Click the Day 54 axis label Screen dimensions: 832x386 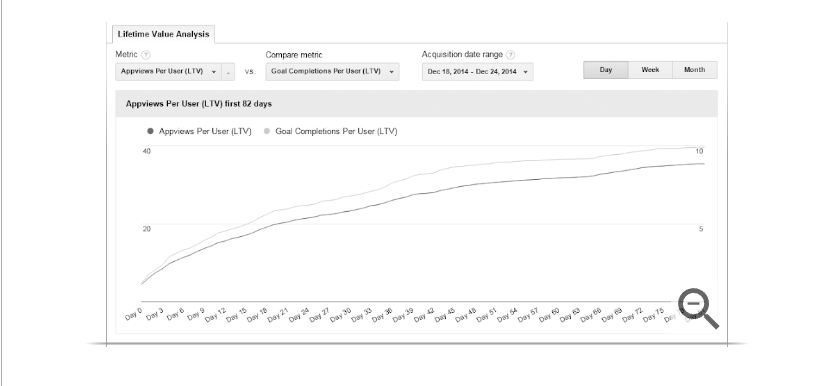pyautogui.click(x=507, y=315)
